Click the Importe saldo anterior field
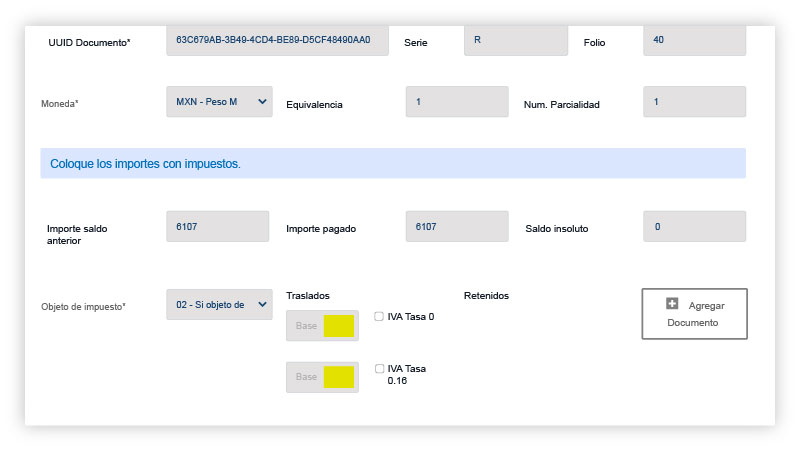800x453 pixels. (x=217, y=226)
